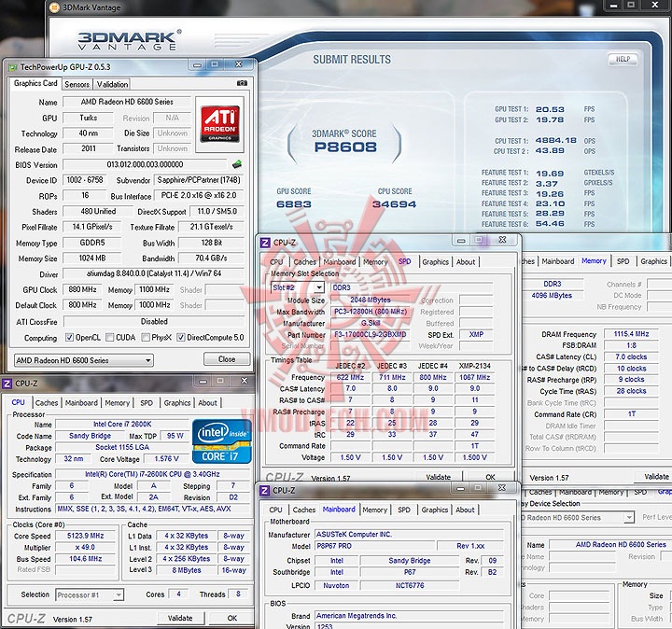Click Validate in the CPU-Z SPD window
This screenshot has height=629, width=672.
(x=439, y=477)
